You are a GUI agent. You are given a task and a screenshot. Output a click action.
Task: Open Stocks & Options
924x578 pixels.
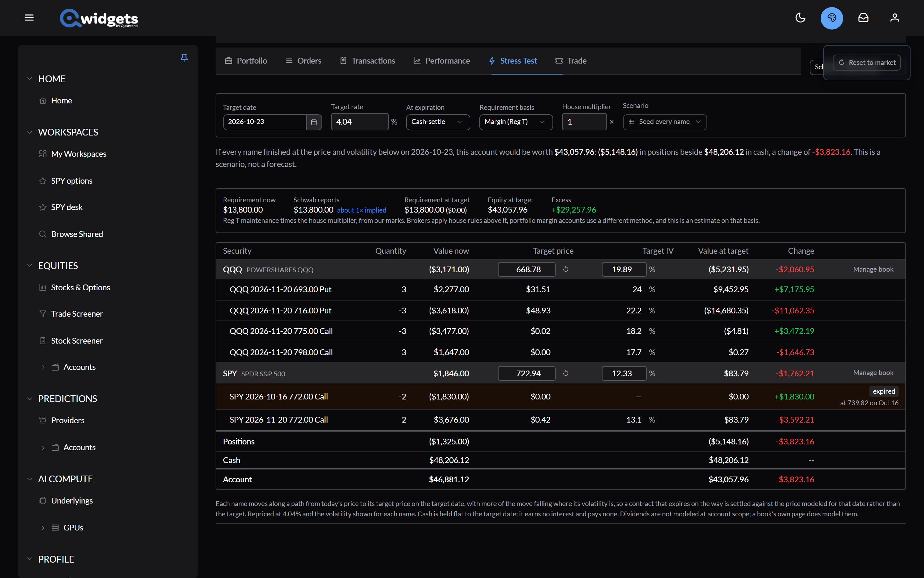(80, 287)
